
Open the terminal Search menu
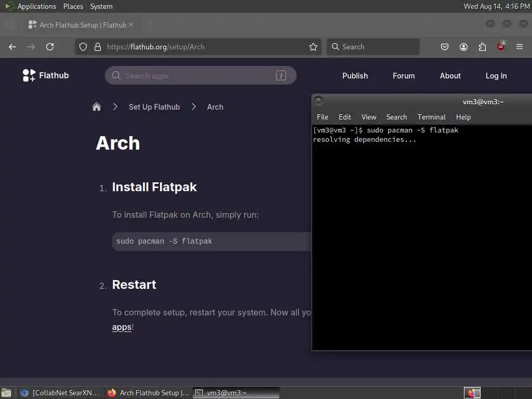(x=396, y=117)
